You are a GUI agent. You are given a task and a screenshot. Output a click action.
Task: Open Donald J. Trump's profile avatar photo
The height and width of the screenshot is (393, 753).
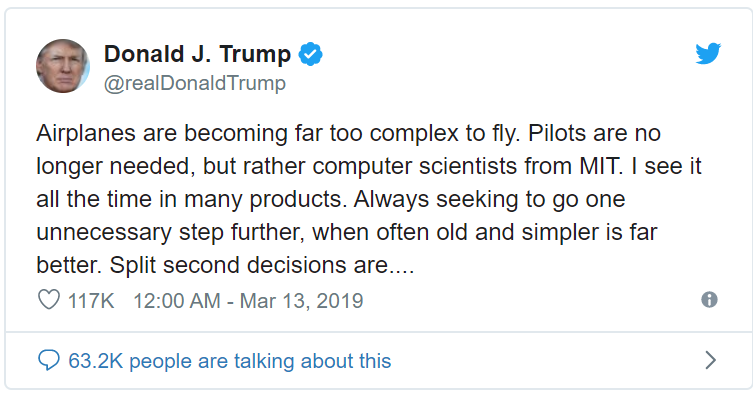click(x=63, y=66)
